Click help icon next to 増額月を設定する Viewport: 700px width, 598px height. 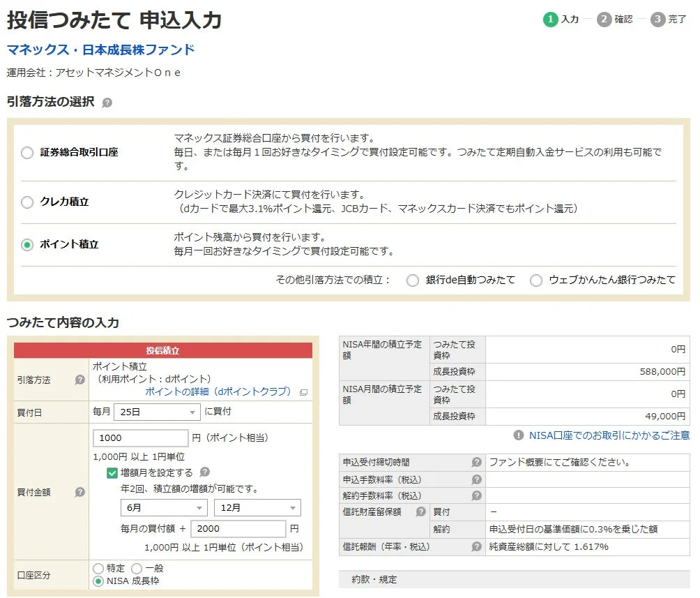(x=205, y=473)
